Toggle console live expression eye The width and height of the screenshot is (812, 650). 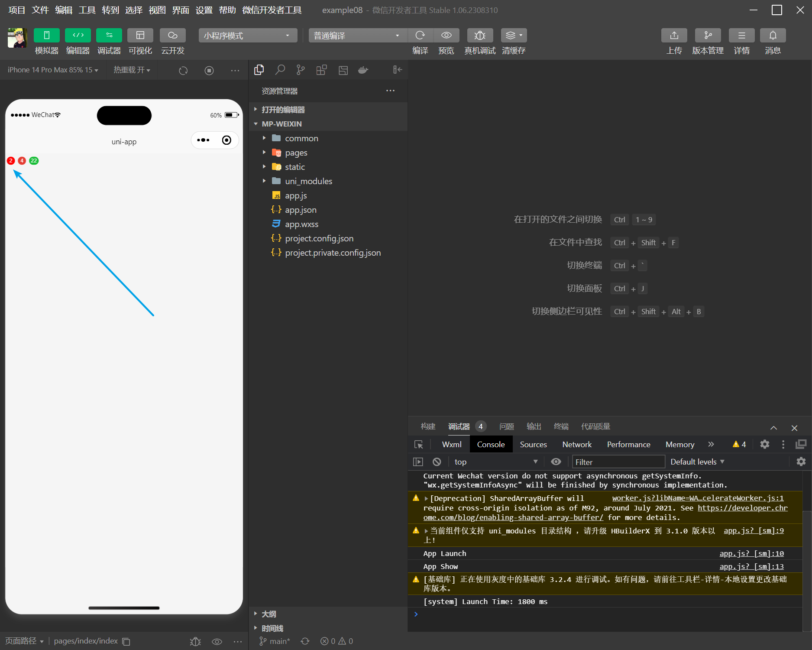(556, 462)
